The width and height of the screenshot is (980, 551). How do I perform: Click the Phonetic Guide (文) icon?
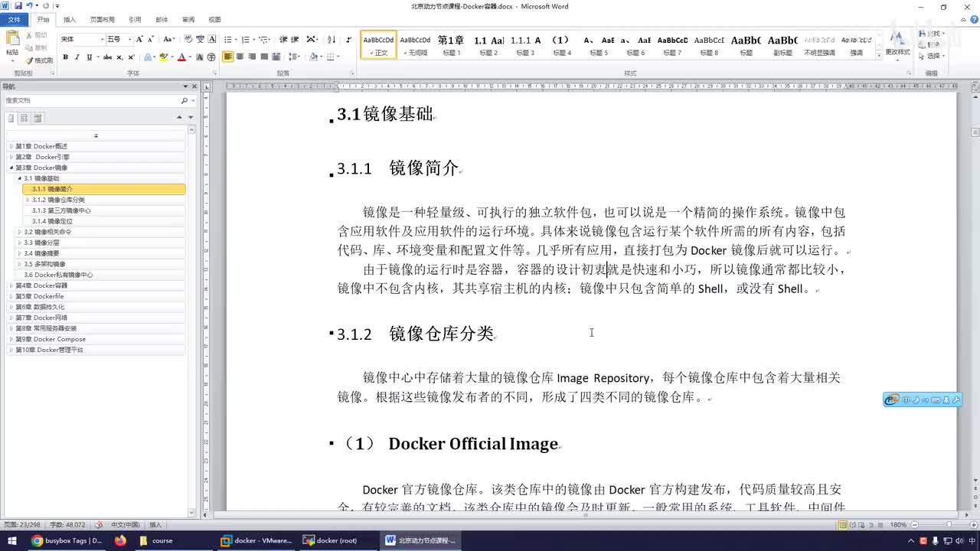click(200, 39)
